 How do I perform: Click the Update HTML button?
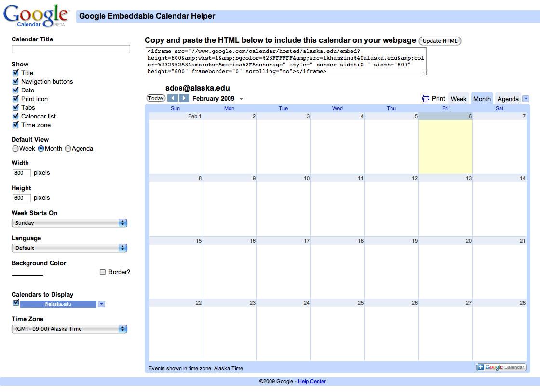(x=440, y=41)
